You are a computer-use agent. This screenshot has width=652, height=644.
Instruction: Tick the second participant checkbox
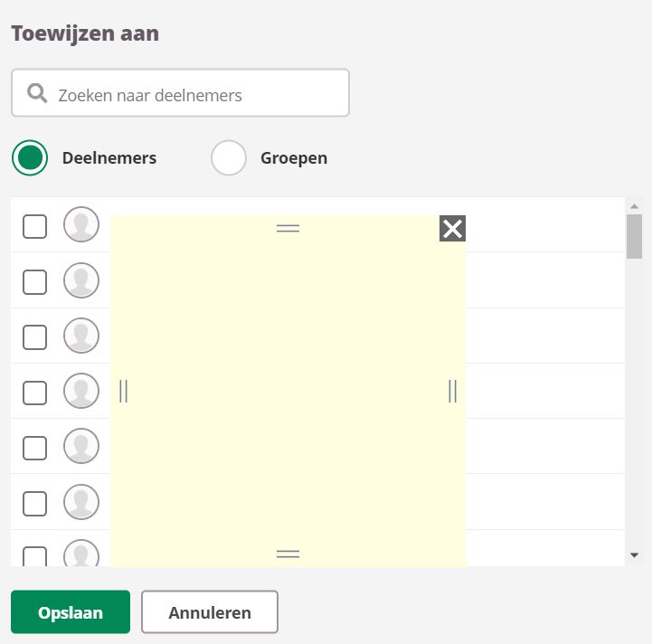click(x=34, y=282)
